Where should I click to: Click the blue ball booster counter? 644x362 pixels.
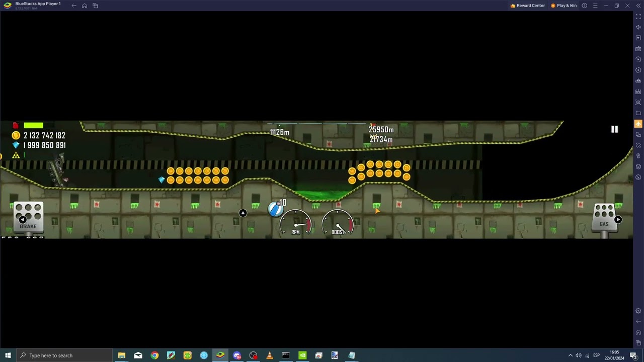pos(276,208)
